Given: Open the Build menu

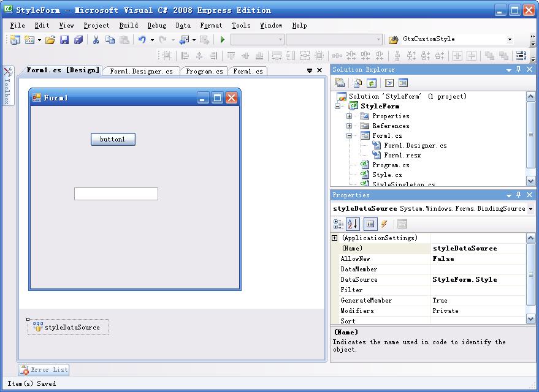Looking at the screenshot, I should pos(129,25).
